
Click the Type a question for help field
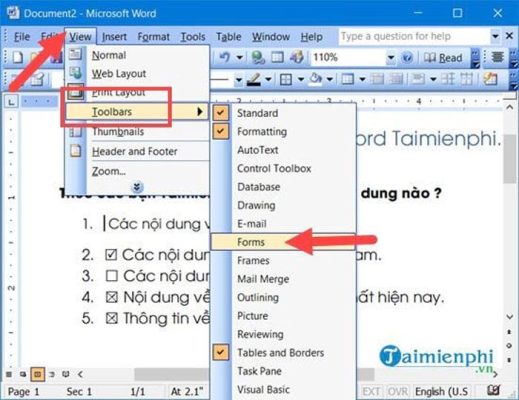tap(414, 36)
